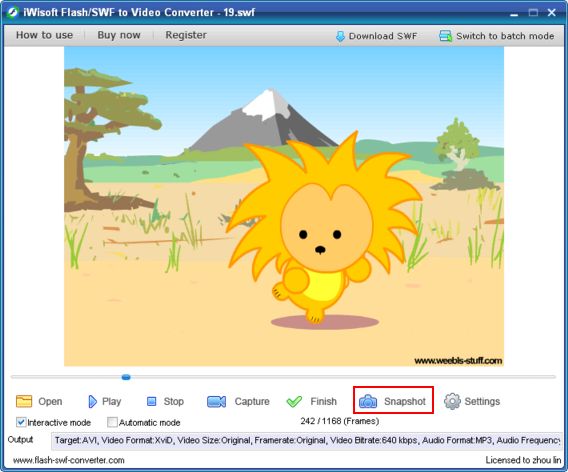Viewport: 568px width, 472px height.
Task: Click the Finish green checkmark icon
Action: pos(294,401)
